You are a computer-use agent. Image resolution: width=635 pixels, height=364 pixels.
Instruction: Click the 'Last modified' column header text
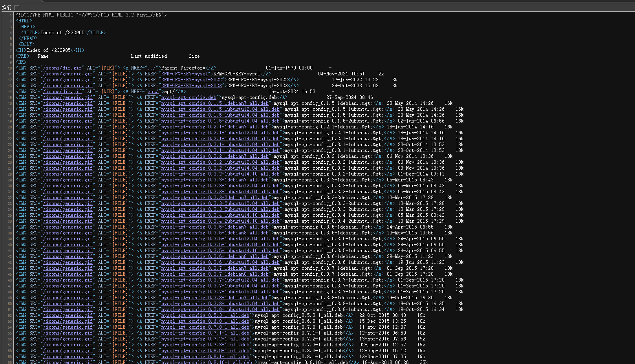[x=149, y=56]
